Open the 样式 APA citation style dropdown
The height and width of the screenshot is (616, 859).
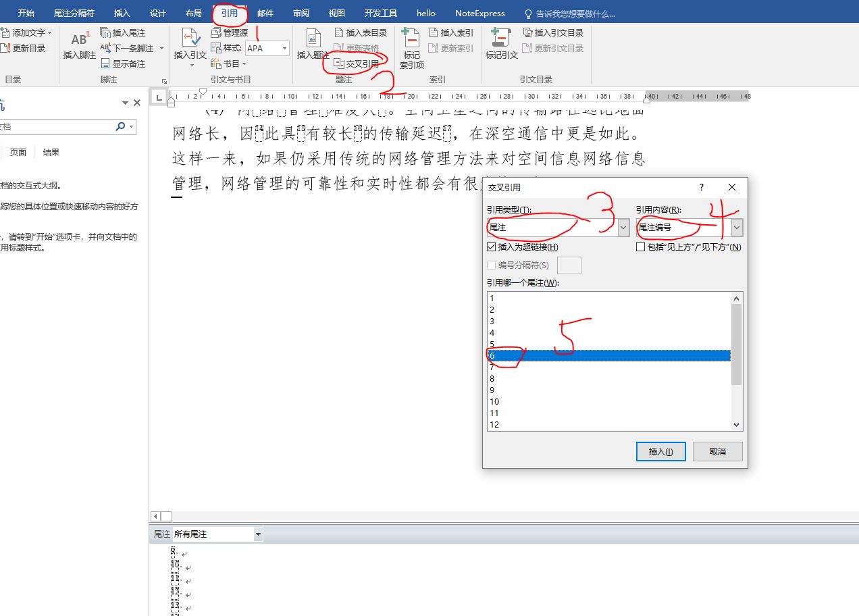coord(284,48)
